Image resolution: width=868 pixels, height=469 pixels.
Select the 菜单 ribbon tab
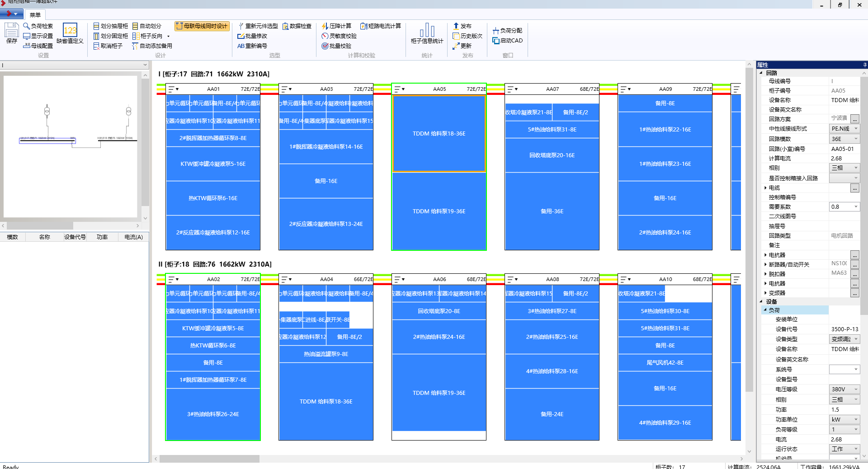tap(35, 15)
